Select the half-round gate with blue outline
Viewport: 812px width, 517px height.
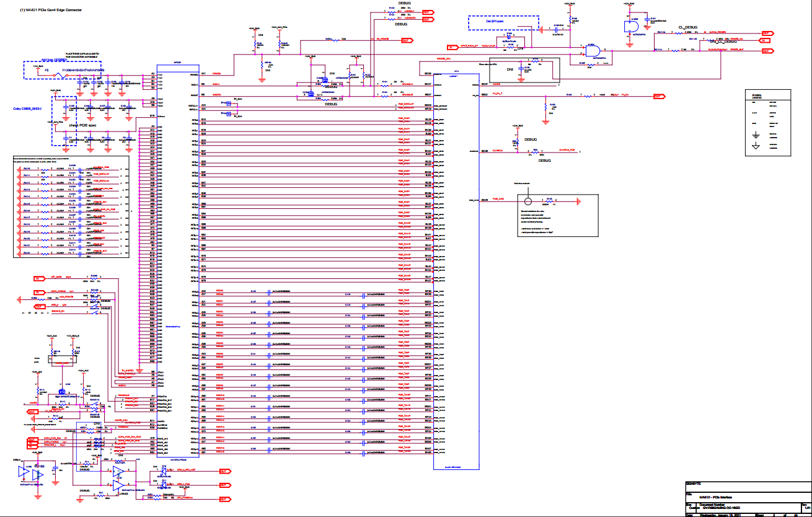tap(630, 27)
